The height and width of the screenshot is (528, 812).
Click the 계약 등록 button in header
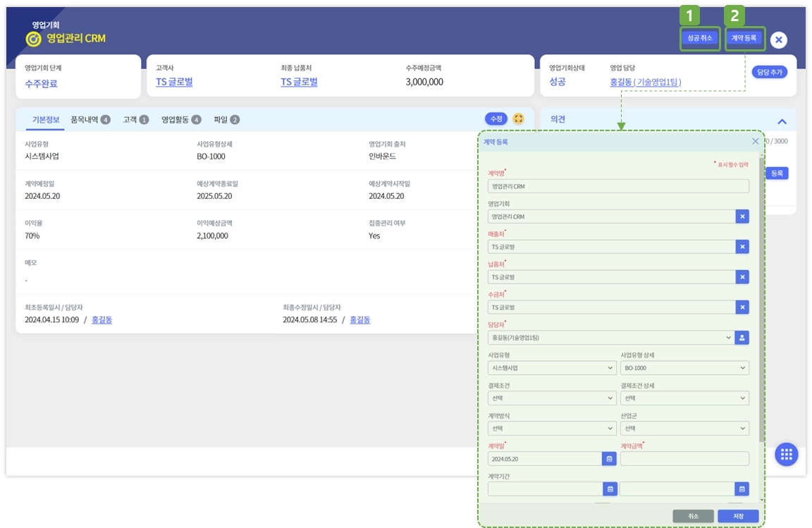[744, 38]
